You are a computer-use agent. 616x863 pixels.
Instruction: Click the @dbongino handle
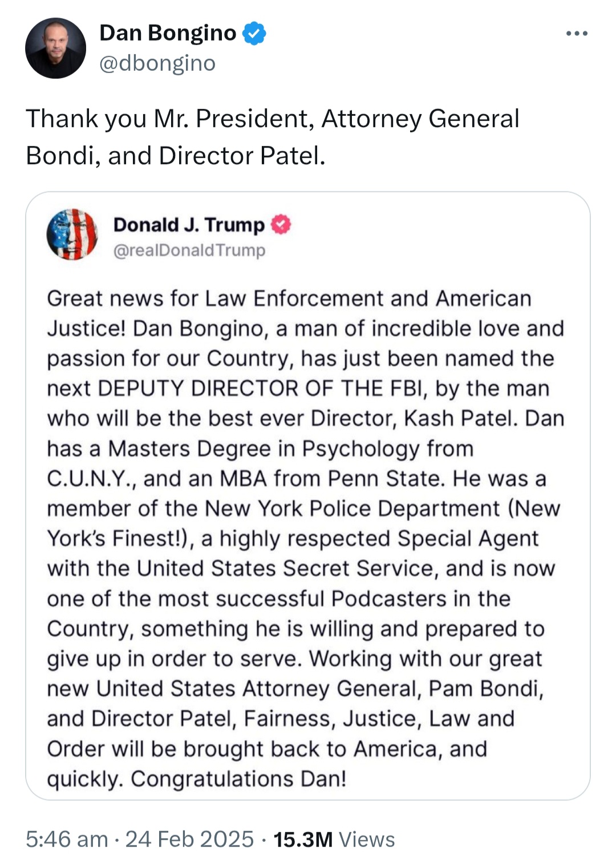coord(157,63)
